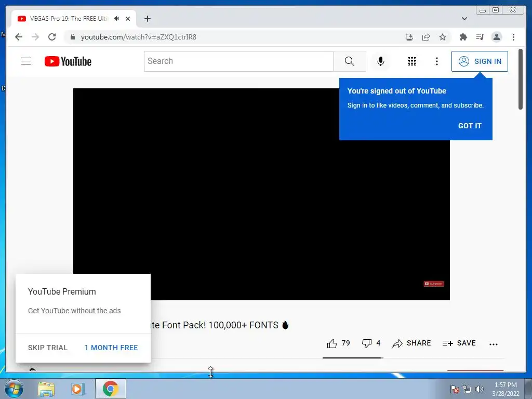Click the SHARE button
Image resolution: width=532 pixels, height=399 pixels.
[411, 343]
